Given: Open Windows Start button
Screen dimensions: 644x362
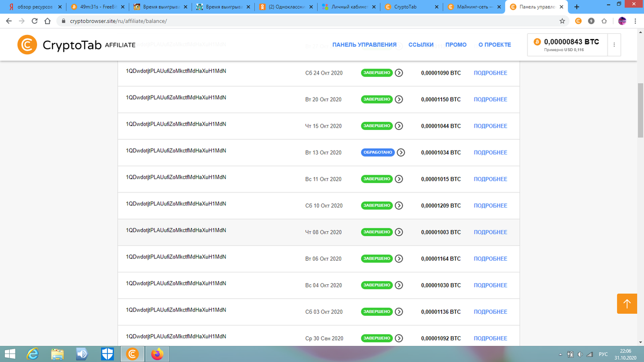Looking at the screenshot, I should pos(9,354).
